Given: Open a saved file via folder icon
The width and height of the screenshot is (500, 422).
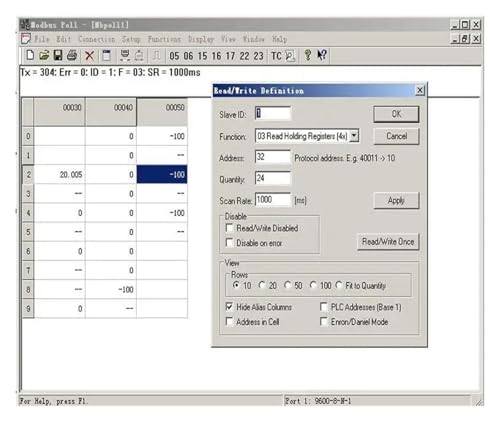Looking at the screenshot, I should tap(44, 55).
